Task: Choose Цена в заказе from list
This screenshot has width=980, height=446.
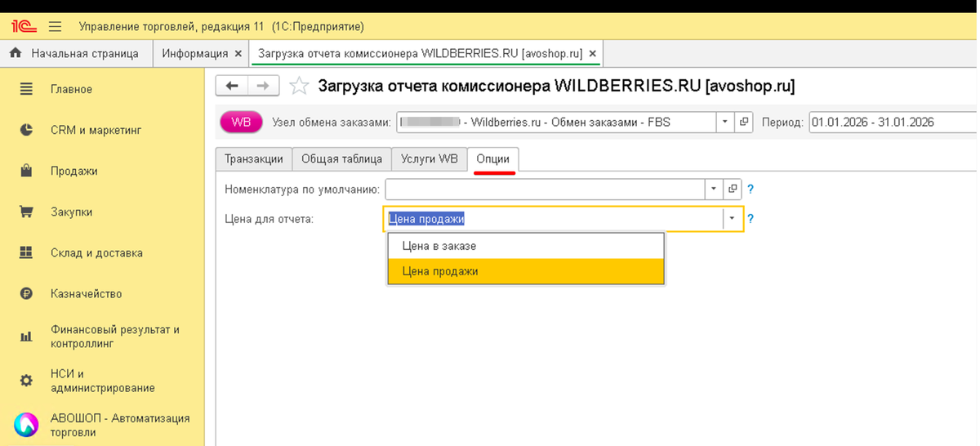Action: tap(526, 246)
